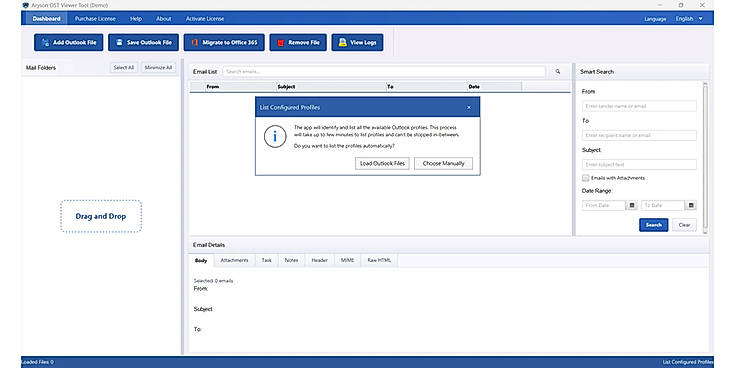Open Migrate to Office 365
Viewport: 736px width, 368px height.
pyautogui.click(x=224, y=42)
